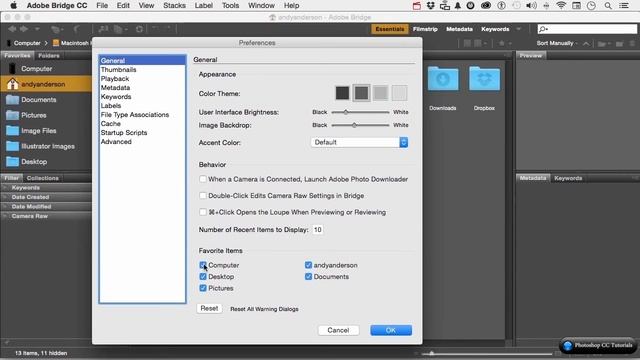
Task: Switch to the Collections panel tab
Action: pyautogui.click(x=42, y=178)
